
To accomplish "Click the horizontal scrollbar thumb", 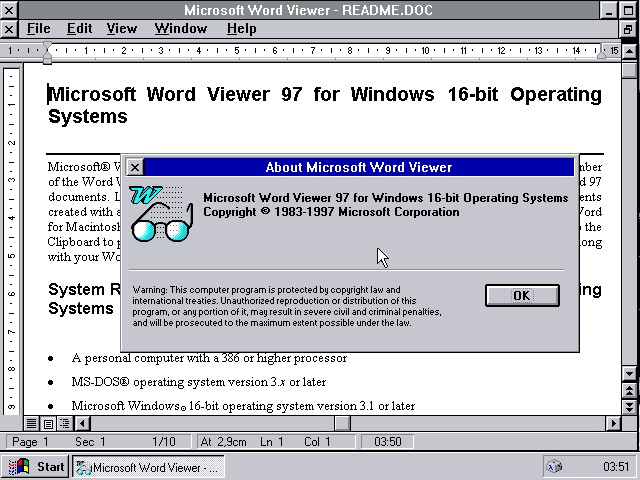I will click(x=342, y=423).
